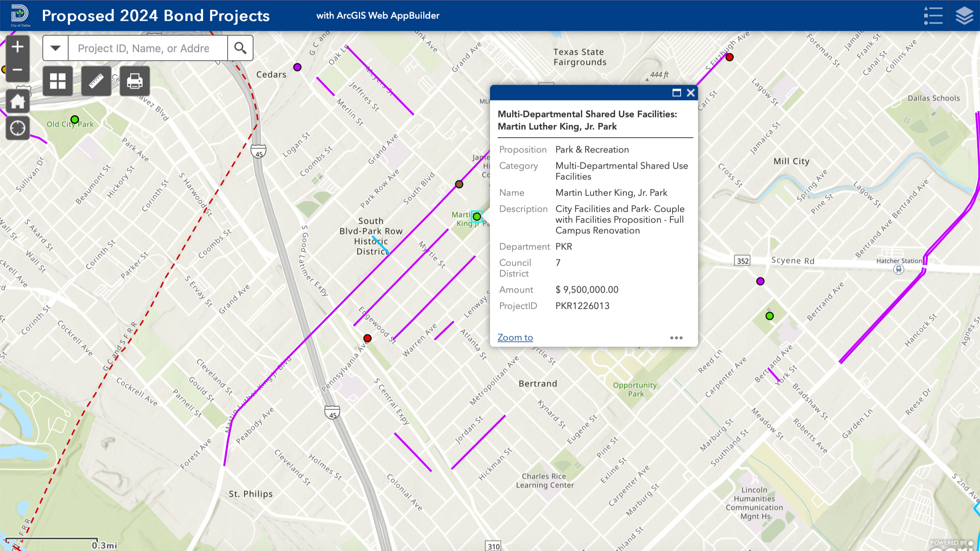
Task: Expand the search source dropdown arrow
Action: click(55, 48)
